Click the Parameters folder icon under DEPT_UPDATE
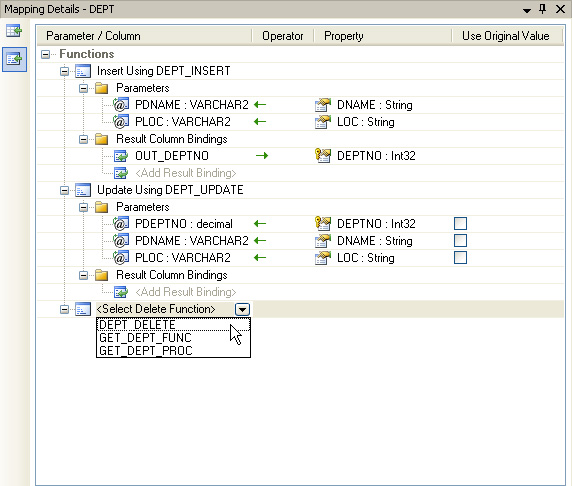 click(101, 207)
